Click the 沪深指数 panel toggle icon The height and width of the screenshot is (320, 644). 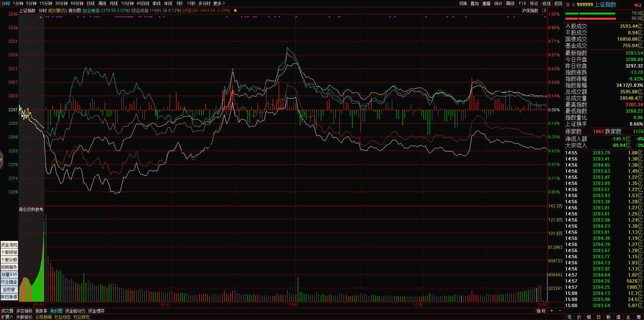point(544,11)
